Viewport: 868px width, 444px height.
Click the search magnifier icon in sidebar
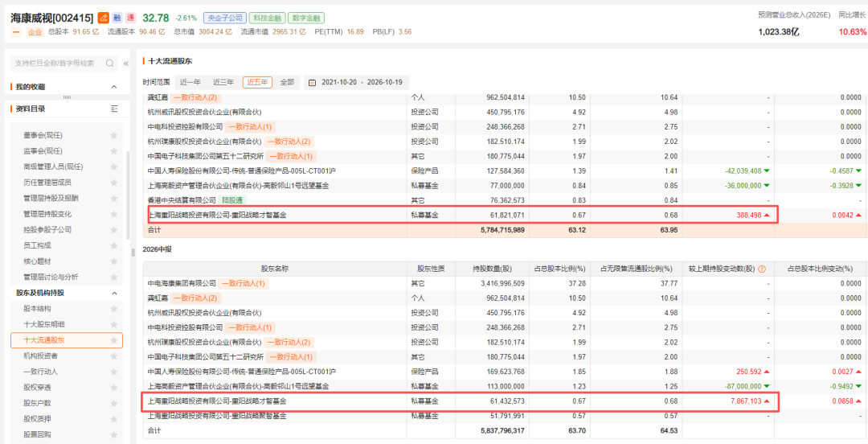click(x=109, y=64)
